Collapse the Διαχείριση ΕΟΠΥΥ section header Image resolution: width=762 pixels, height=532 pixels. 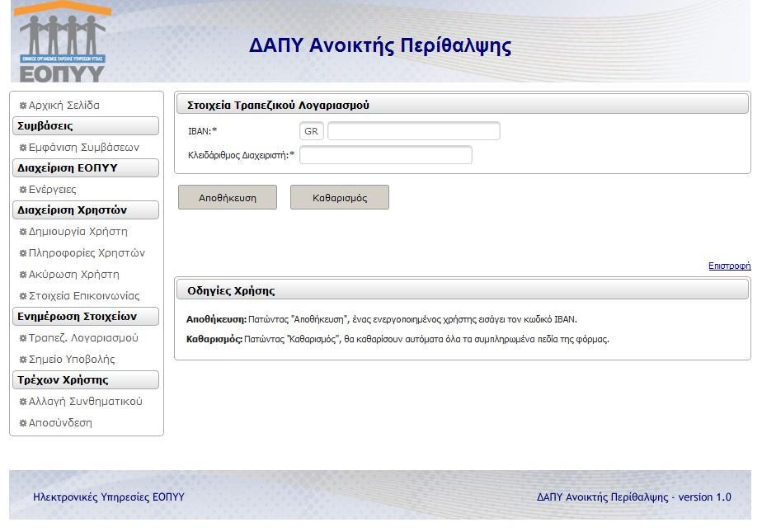pyautogui.click(x=86, y=168)
